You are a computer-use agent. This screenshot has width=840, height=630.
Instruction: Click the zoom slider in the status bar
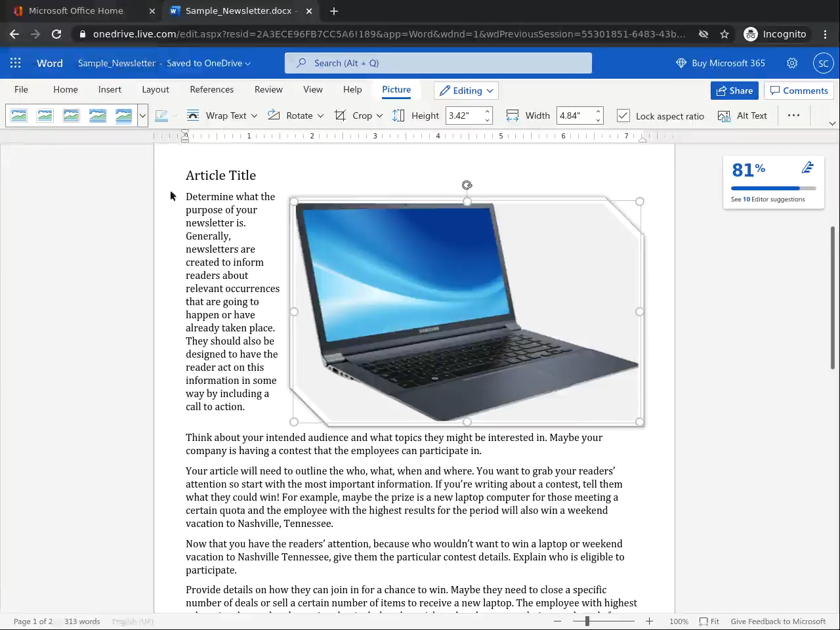pos(604,621)
